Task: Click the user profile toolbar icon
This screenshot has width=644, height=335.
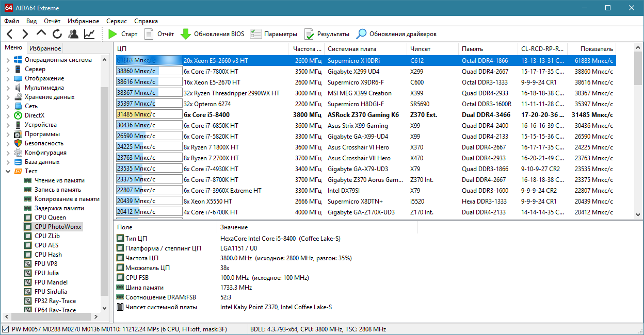Action: 73,34
